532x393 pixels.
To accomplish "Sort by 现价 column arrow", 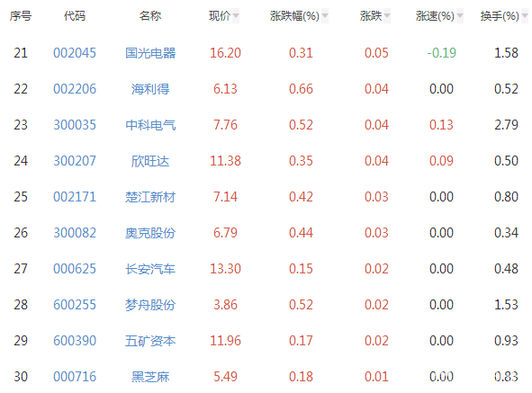I will coord(236,16).
